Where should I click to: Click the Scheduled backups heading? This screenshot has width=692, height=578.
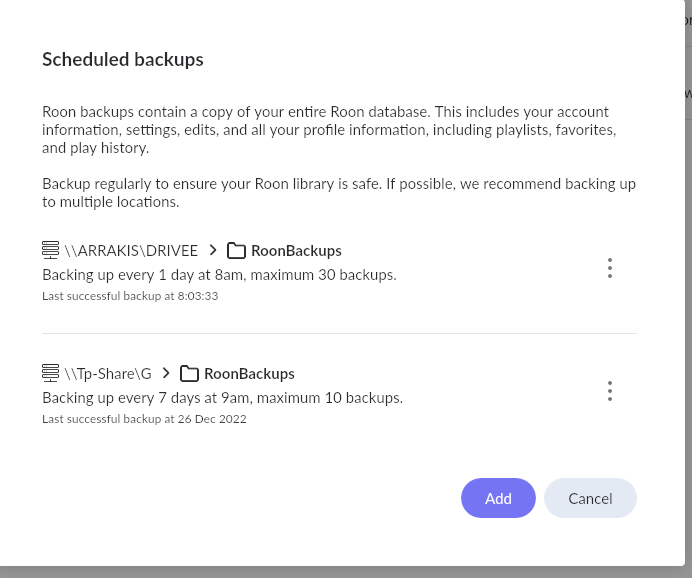pos(123,60)
